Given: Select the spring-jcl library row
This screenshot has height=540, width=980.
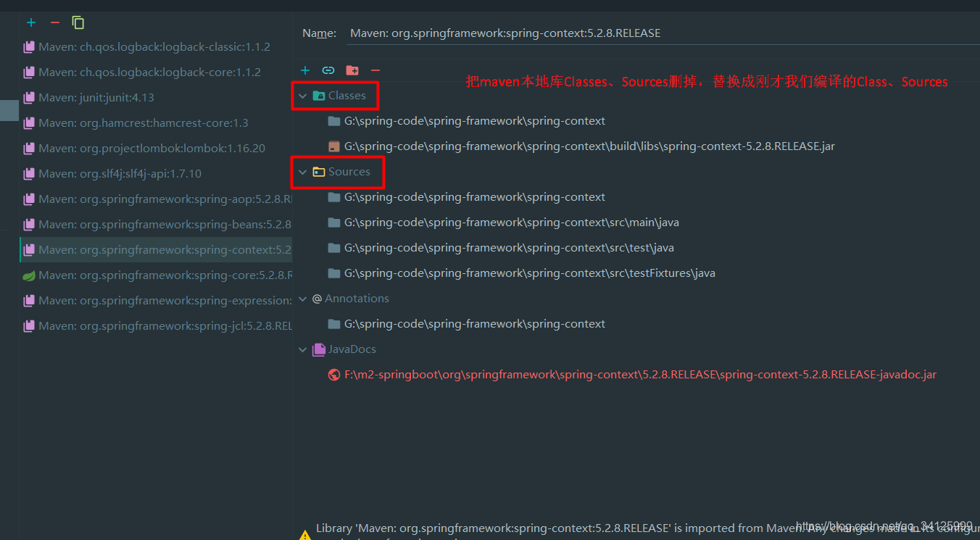Looking at the screenshot, I should pyautogui.click(x=156, y=325).
